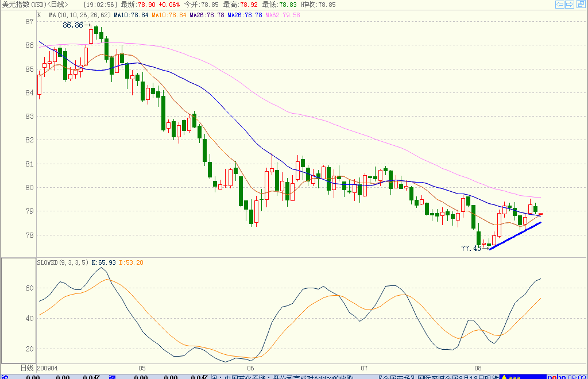Click the 80 price axis label
588x379 pixels.
click(x=30, y=187)
